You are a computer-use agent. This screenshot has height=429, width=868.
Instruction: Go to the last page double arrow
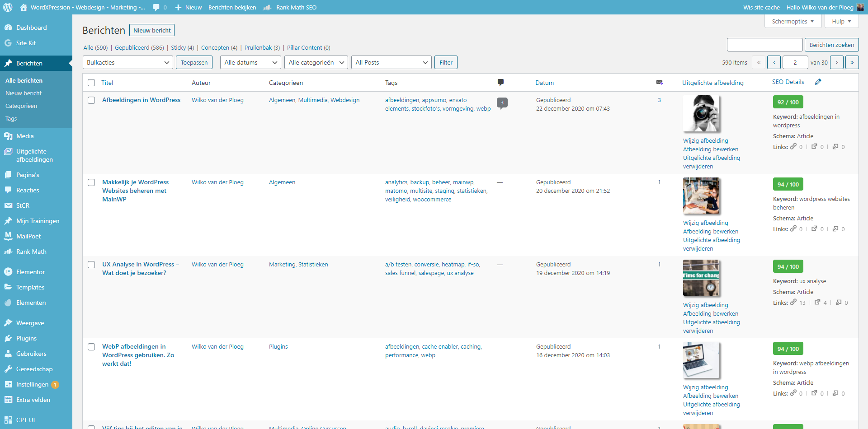(x=852, y=62)
